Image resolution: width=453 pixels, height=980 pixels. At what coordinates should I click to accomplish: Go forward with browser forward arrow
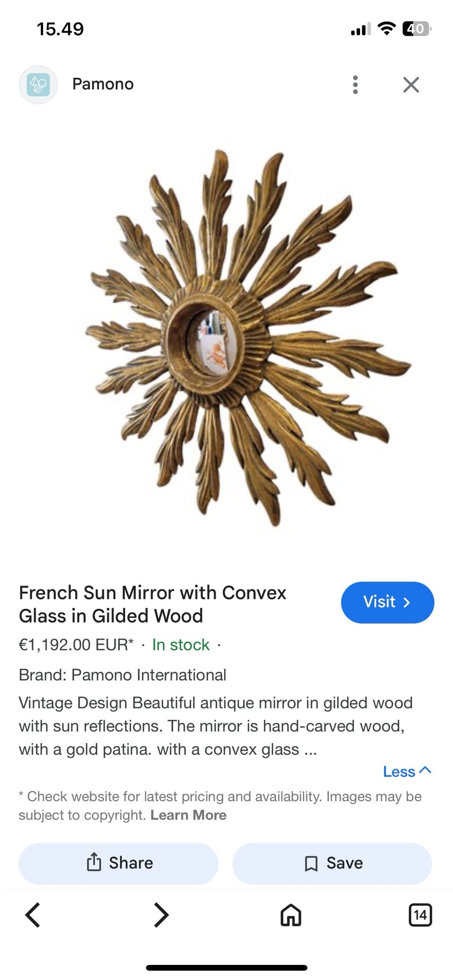point(161,915)
